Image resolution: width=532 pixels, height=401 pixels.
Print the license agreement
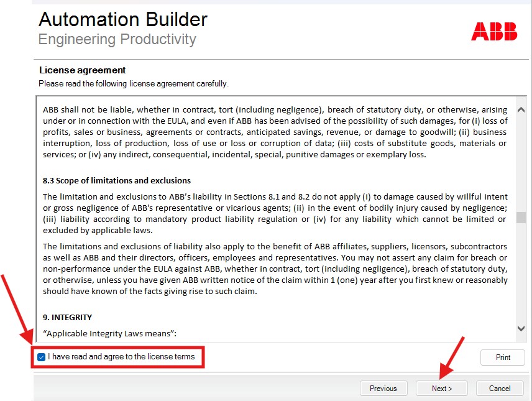tap(503, 357)
